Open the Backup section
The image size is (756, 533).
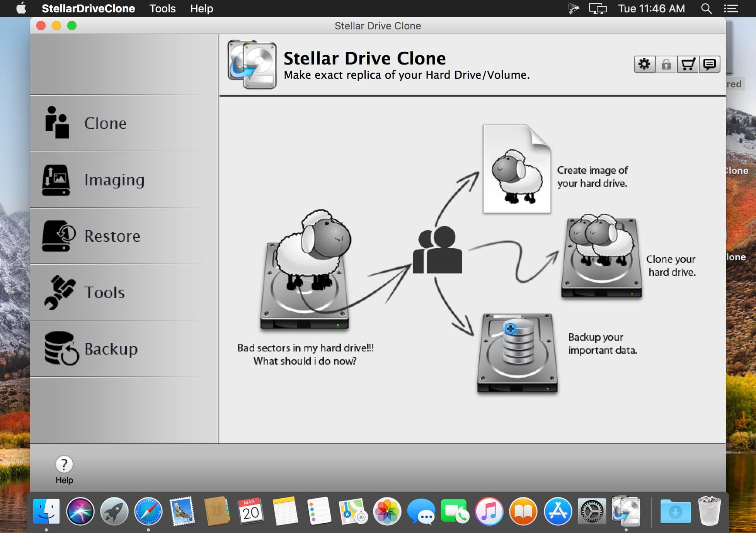[124, 349]
